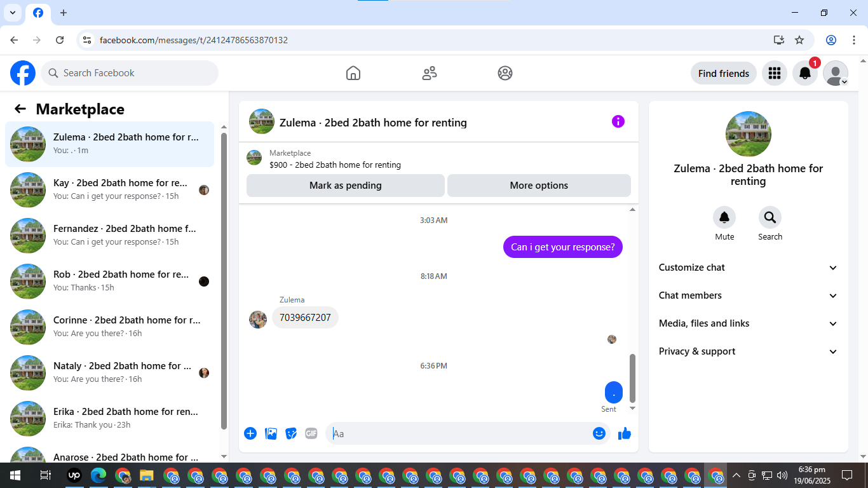Open a new browser tab
The width and height of the screenshot is (868, 488).
[64, 13]
